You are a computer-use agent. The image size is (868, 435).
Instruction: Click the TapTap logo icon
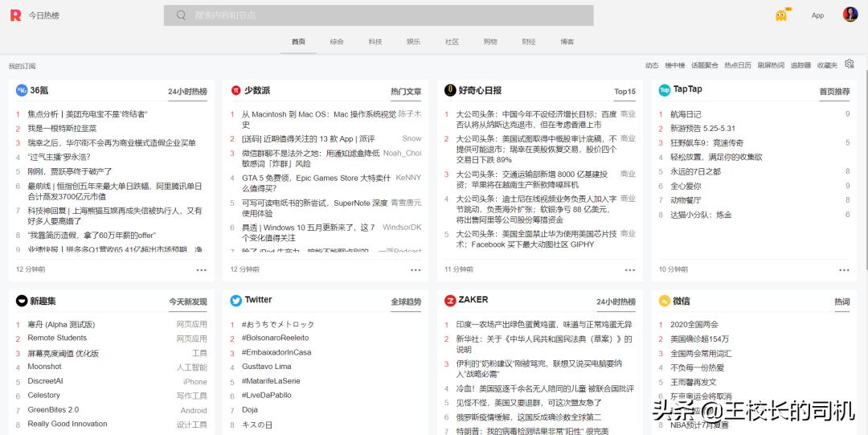(665, 90)
